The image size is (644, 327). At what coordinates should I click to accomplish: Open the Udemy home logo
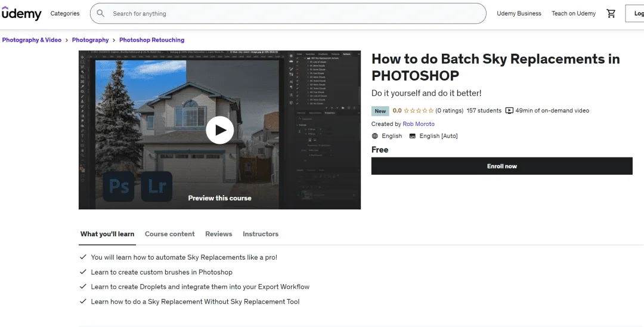[x=21, y=14]
